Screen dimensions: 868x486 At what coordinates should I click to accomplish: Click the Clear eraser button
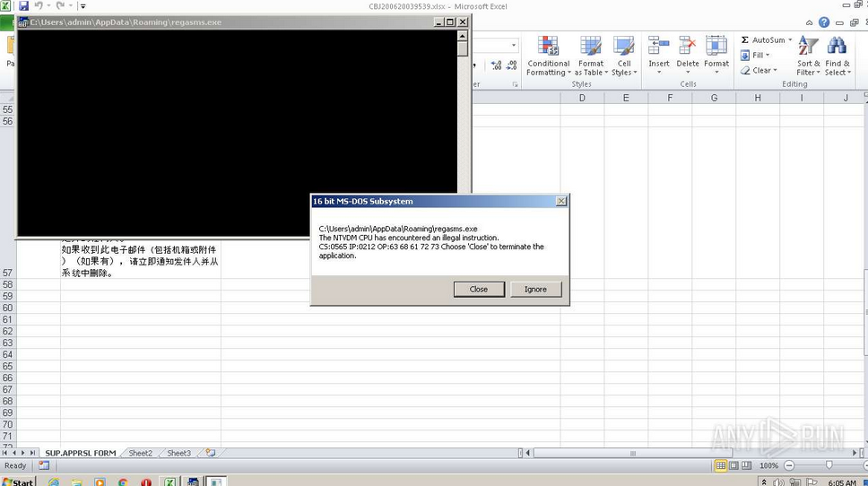(756, 70)
